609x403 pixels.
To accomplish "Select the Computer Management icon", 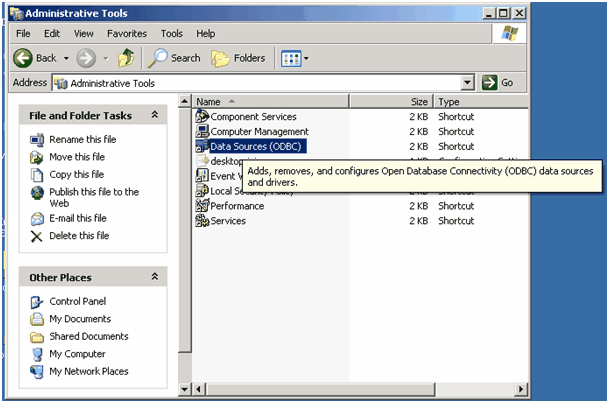I will click(202, 132).
